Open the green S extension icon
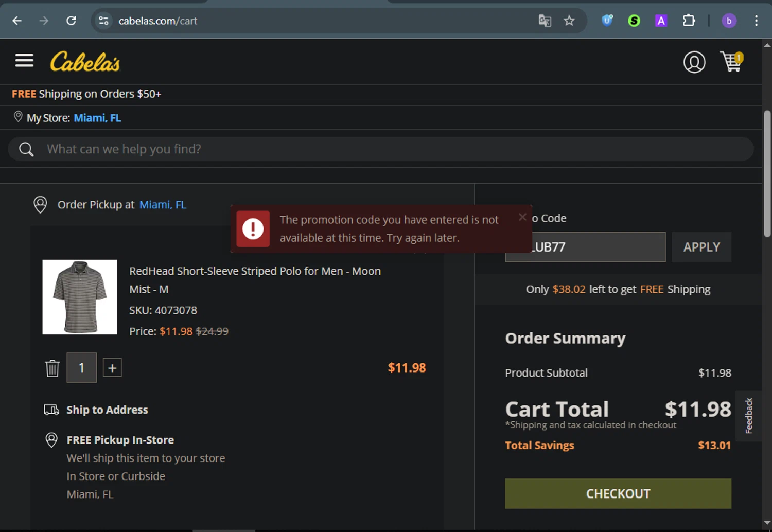The image size is (772, 532). point(634,21)
